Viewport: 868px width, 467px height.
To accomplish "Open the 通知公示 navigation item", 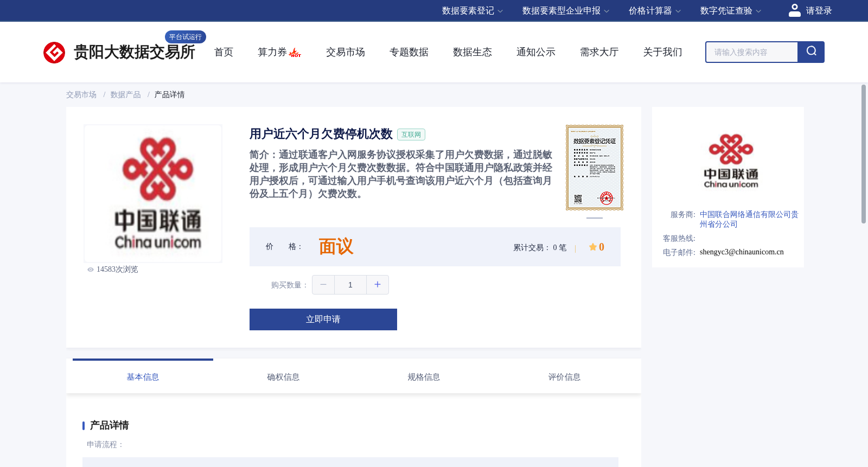I will point(536,52).
